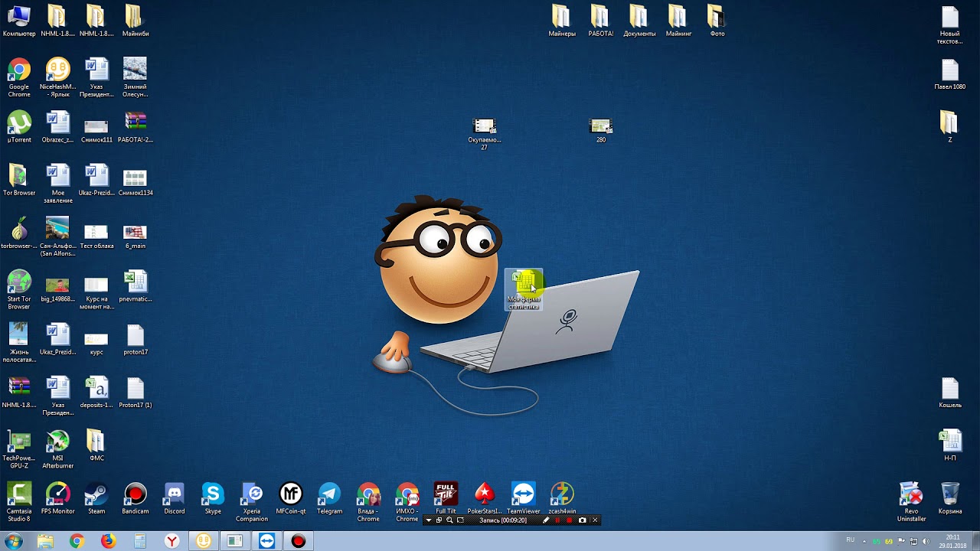Switch to the Yandex Browser taskbar item

pos(172,541)
